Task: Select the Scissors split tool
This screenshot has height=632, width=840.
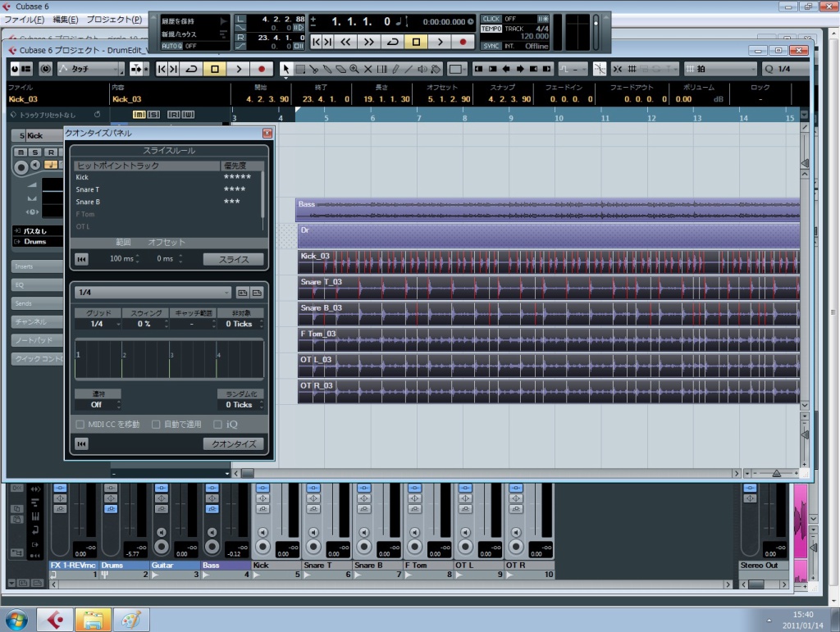Action: tap(313, 69)
